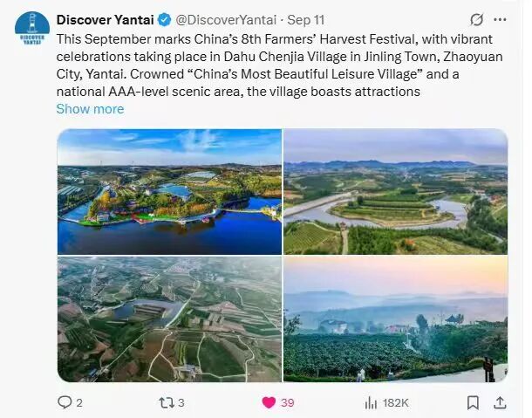532x418 pixels.
Task: Click the Discover Yantai profile avatar
Action: [x=32, y=29]
